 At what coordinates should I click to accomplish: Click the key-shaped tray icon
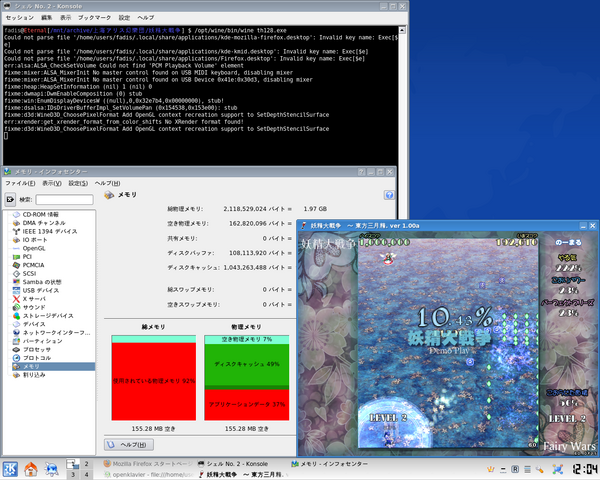[540, 469]
